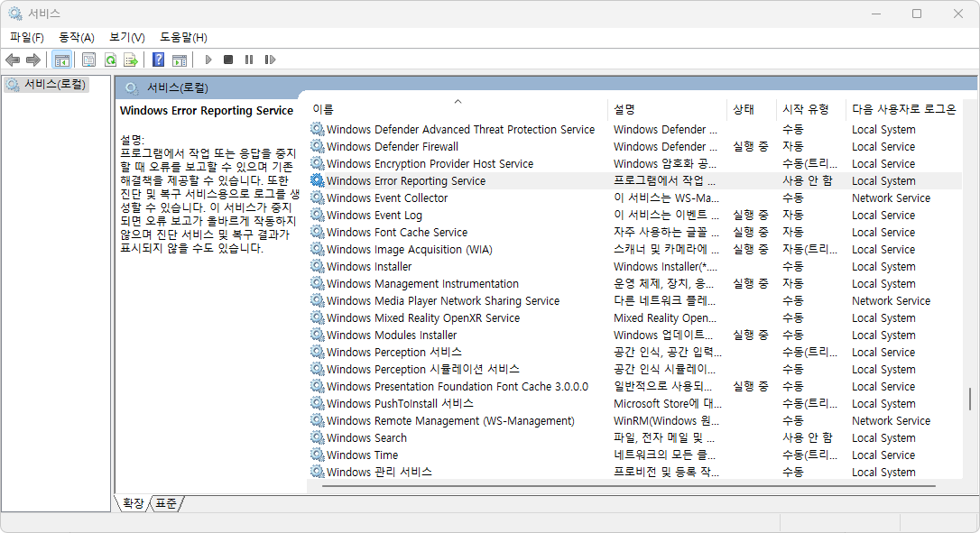Viewport: 980px width, 533px height.
Task: Open the Help question-mark toolbar icon
Action: 159,60
